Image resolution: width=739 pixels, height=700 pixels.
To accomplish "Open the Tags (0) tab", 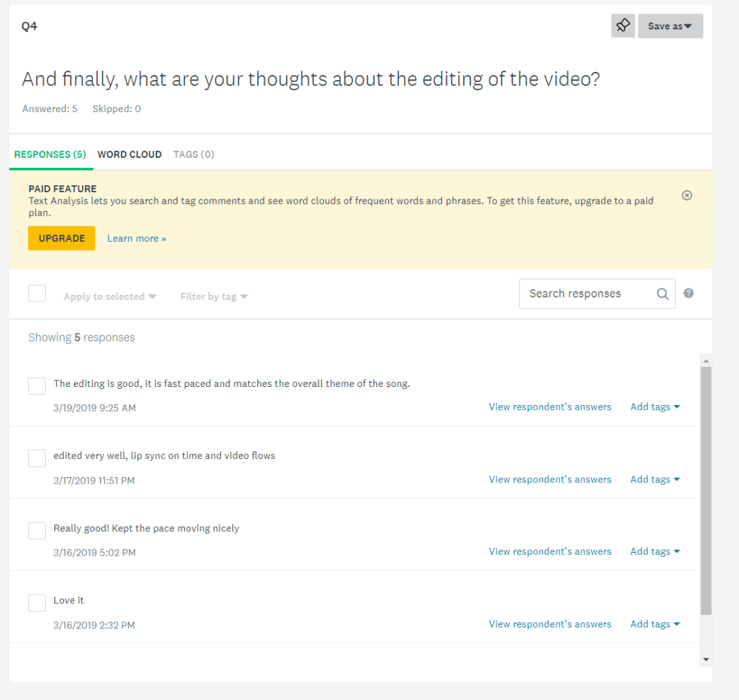I will tap(193, 155).
